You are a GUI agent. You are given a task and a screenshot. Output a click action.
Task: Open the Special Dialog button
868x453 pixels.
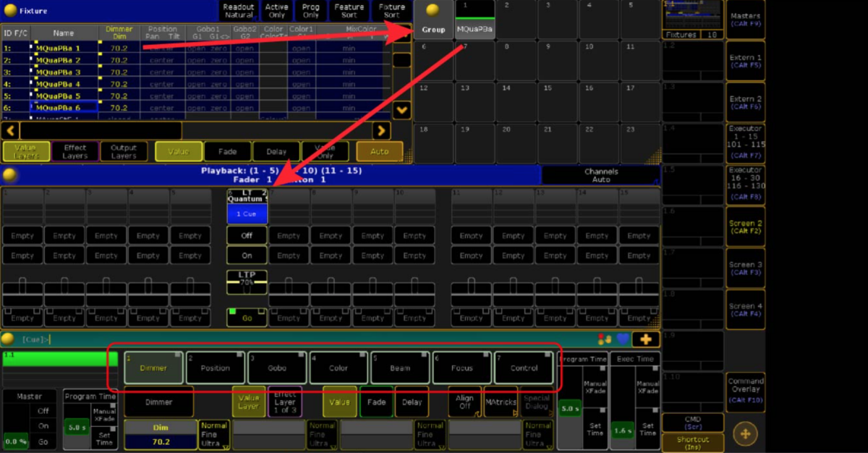point(536,402)
